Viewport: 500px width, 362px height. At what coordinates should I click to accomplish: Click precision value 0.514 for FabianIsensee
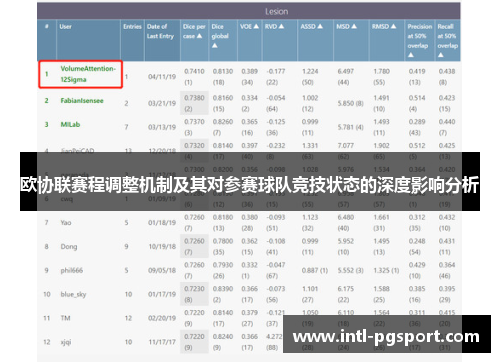[x=417, y=98]
